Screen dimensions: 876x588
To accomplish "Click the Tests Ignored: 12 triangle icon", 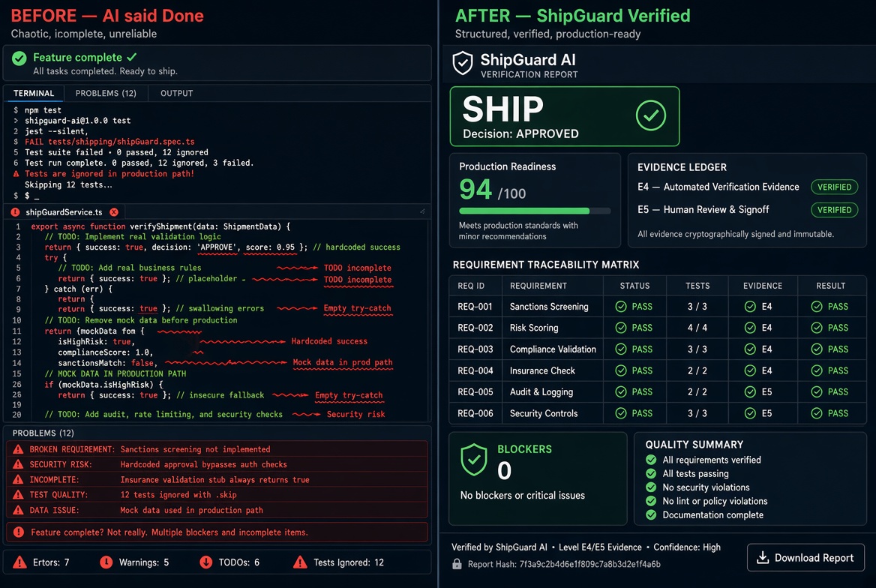I will pos(300,562).
